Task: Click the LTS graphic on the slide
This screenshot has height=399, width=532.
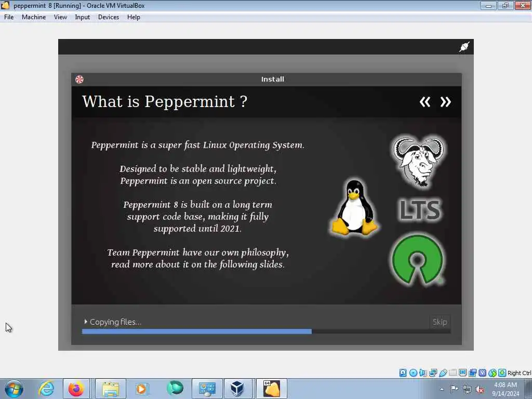Action: coord(420,210)
